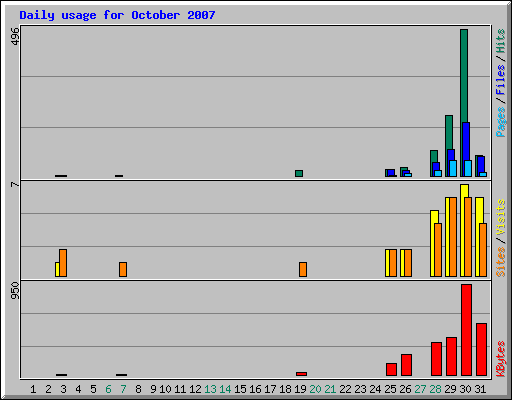Click the 'Visits' legend label
512x400 pixels.
point(500,217)
